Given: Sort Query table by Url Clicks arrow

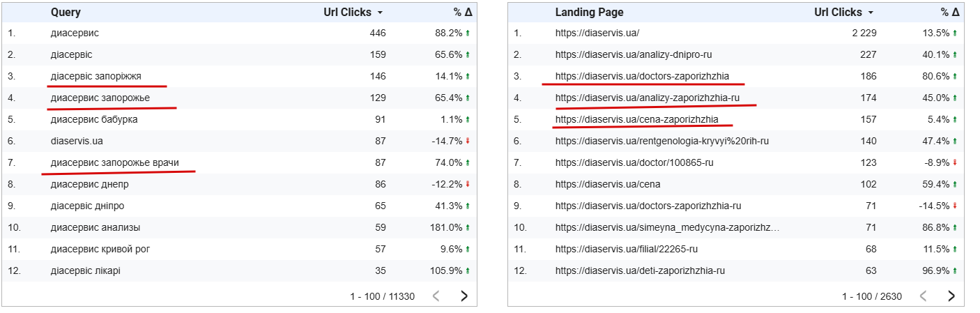Looking at the screenshot, I should click(380, 13).
